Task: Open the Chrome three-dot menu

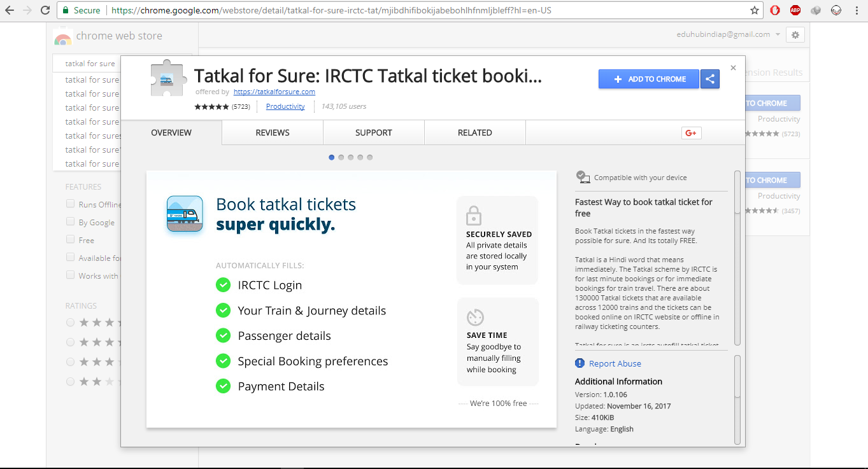Action: tap(857, 10)
